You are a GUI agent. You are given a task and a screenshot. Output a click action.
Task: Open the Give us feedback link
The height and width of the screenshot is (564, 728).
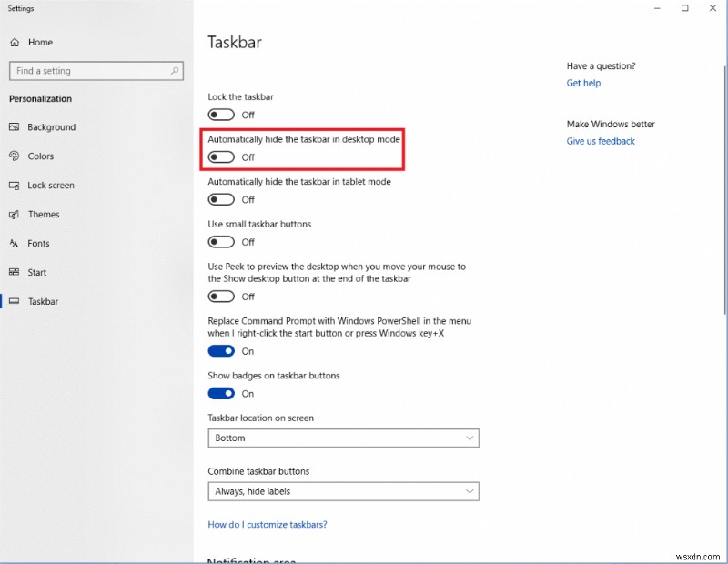tap(601, 141)
